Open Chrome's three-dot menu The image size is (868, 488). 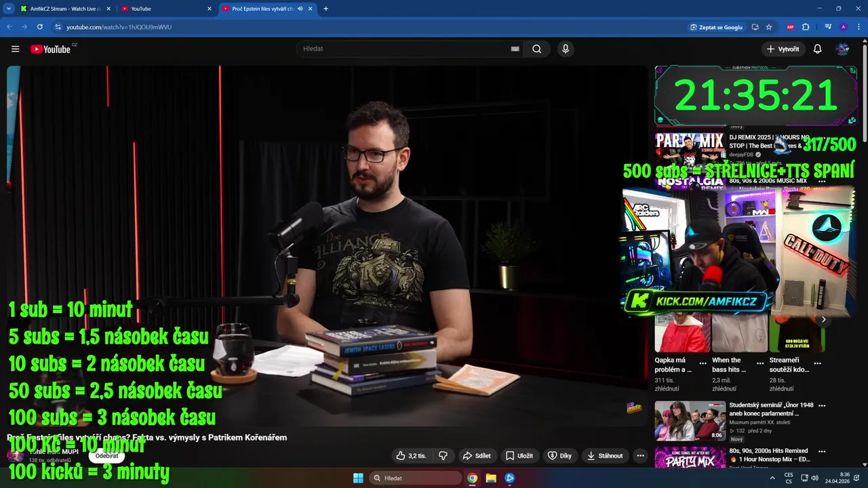[x=859, y=27]
